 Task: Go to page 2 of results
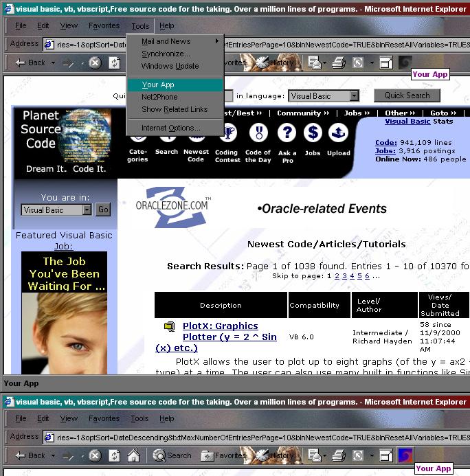(337, 276)
